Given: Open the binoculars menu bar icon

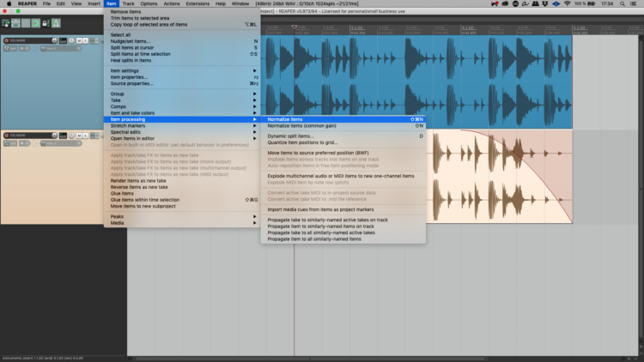Looking at the screenshot, I should 536,3.
